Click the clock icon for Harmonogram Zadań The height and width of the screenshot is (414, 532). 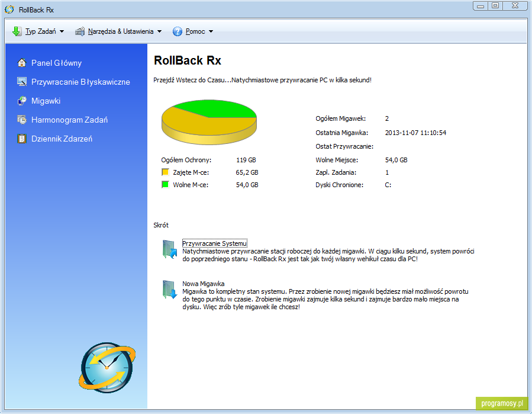click(x=22, y=120)
